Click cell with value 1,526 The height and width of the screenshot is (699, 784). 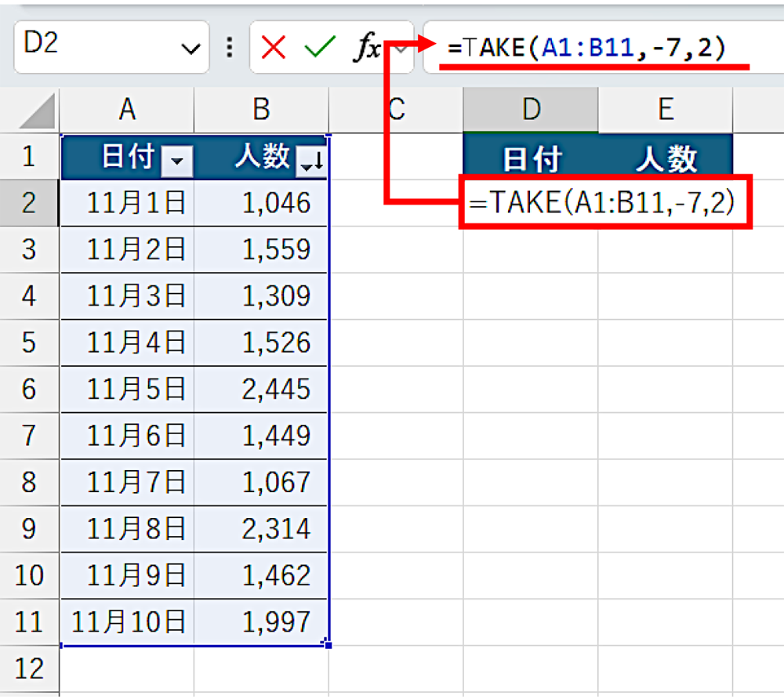pos(261,342)
